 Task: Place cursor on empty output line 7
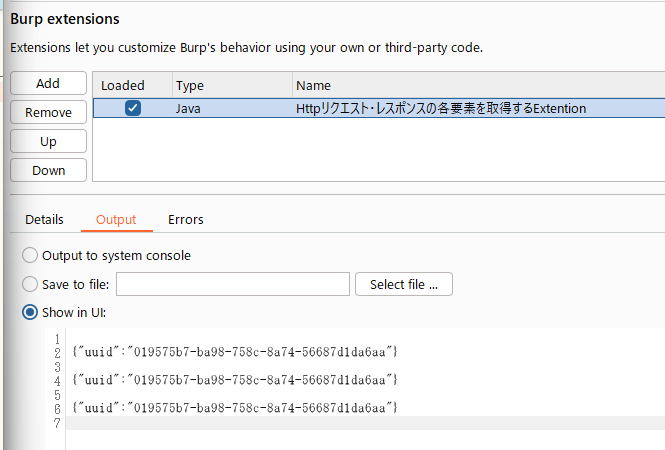click(x=365, y=423)
